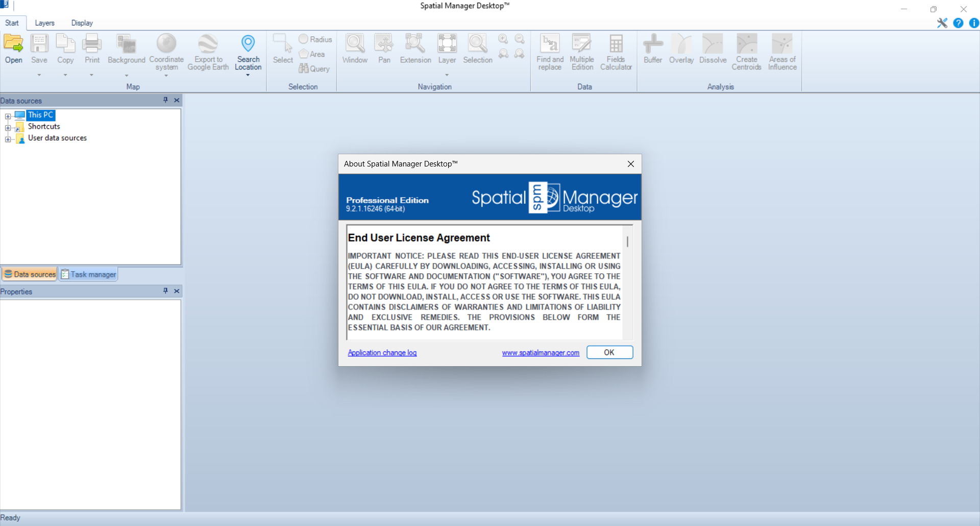Click Export to Google Earth icon
Viewport: 980px width, 526px height.
pyautogui.click(x=208, y=44)
